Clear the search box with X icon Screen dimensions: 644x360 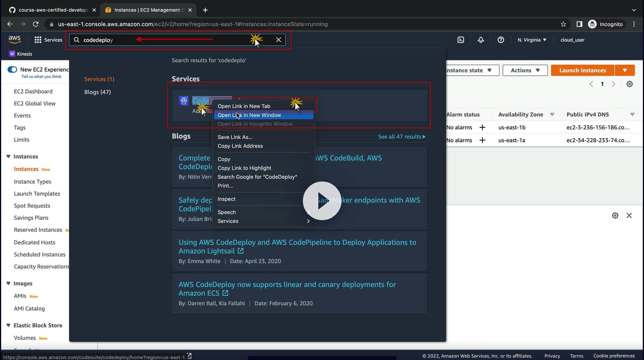[x=279, y=40]
